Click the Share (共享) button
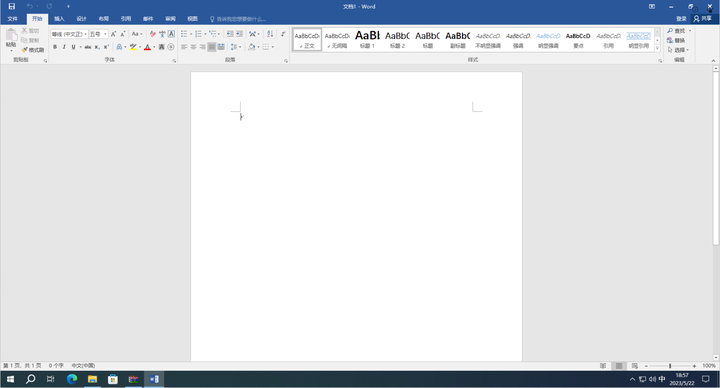 pos(703,18)
